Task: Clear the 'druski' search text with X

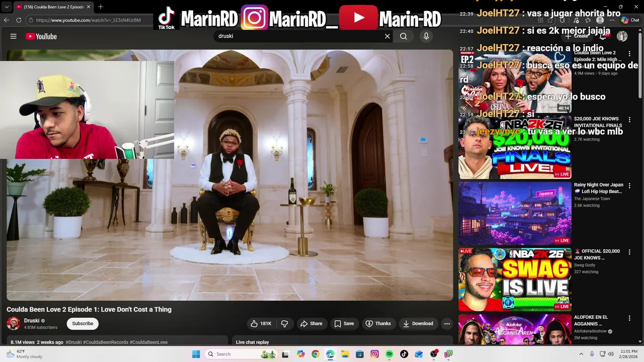Action: tap(387, 36)
